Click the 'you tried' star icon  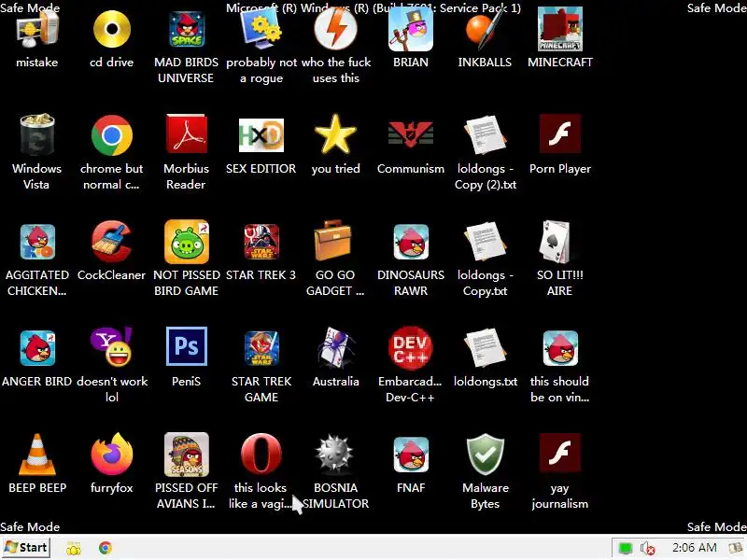[336, 134]
